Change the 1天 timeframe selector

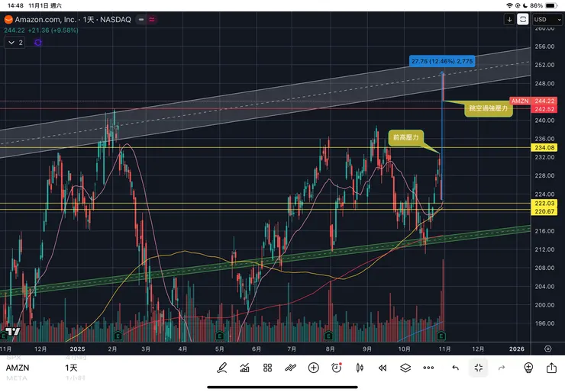click(x=71, y=368)
